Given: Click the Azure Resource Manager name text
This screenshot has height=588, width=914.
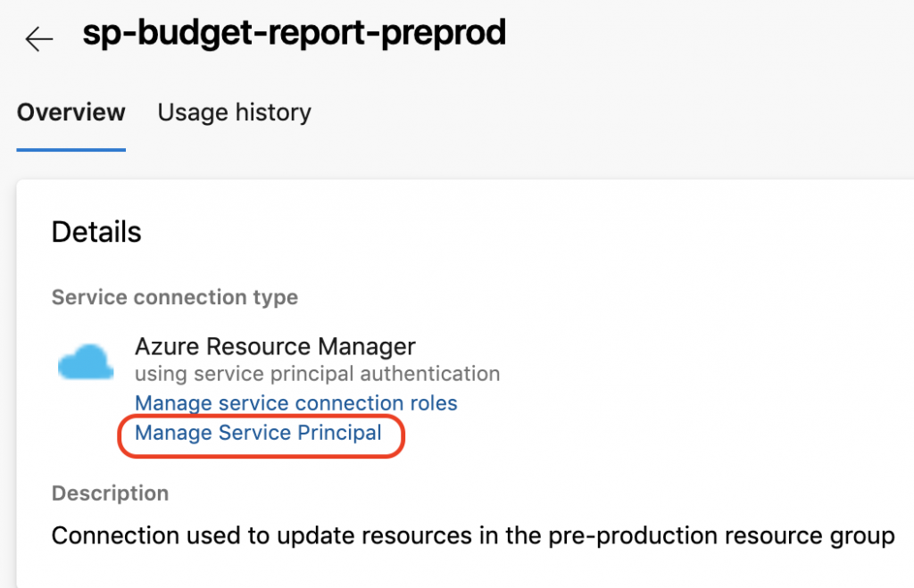Looking at the screenshot, I should (275, 346).
